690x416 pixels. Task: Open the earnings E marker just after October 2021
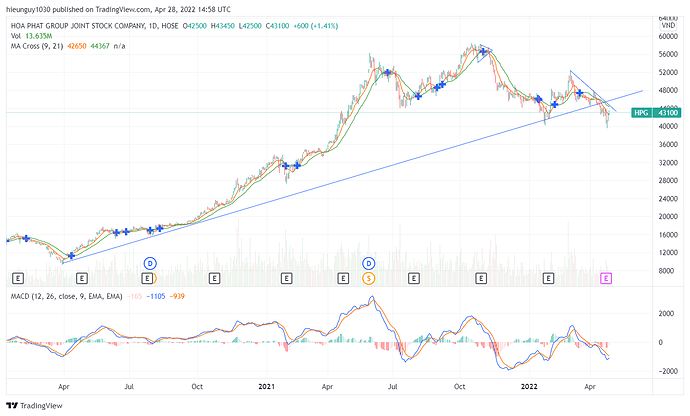click(x=481, y=278)
